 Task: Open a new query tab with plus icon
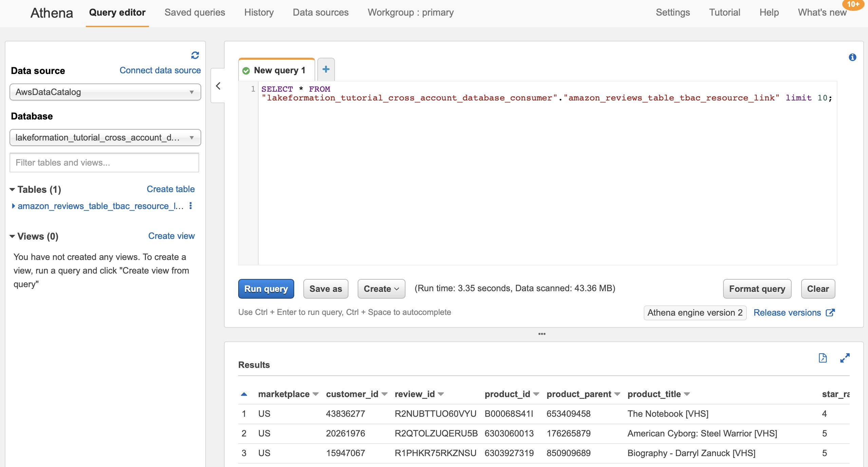click(x=326, y=70)
